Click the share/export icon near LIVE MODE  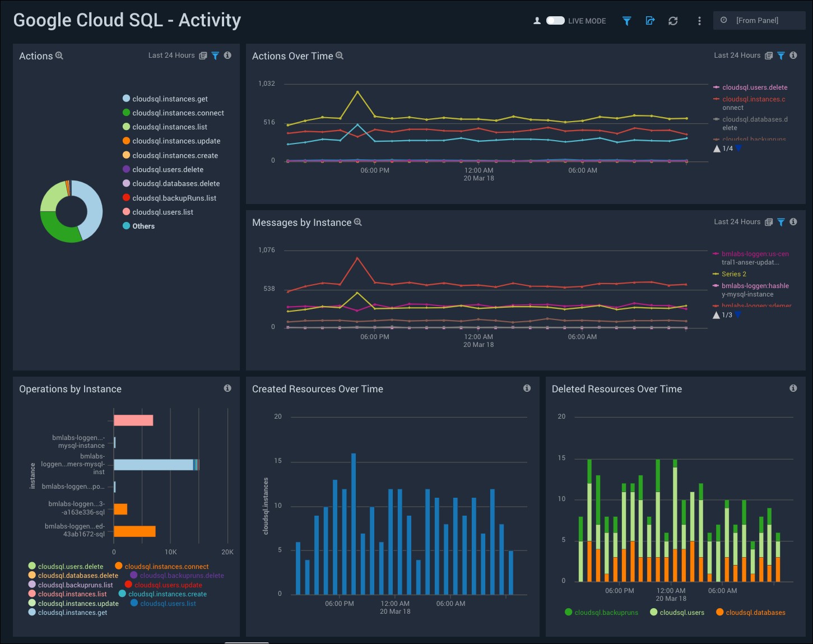[x=650, y=20]
